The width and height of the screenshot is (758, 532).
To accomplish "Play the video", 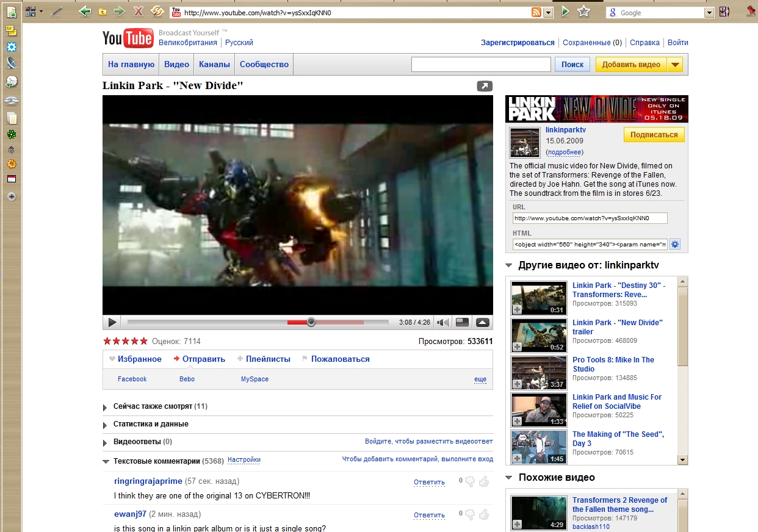I will point(112,323).
